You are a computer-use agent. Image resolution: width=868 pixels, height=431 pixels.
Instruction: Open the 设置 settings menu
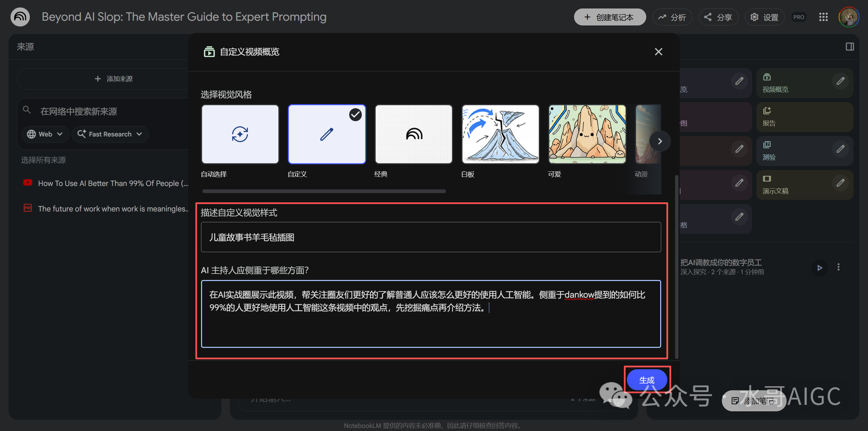(x=764, y=17)
